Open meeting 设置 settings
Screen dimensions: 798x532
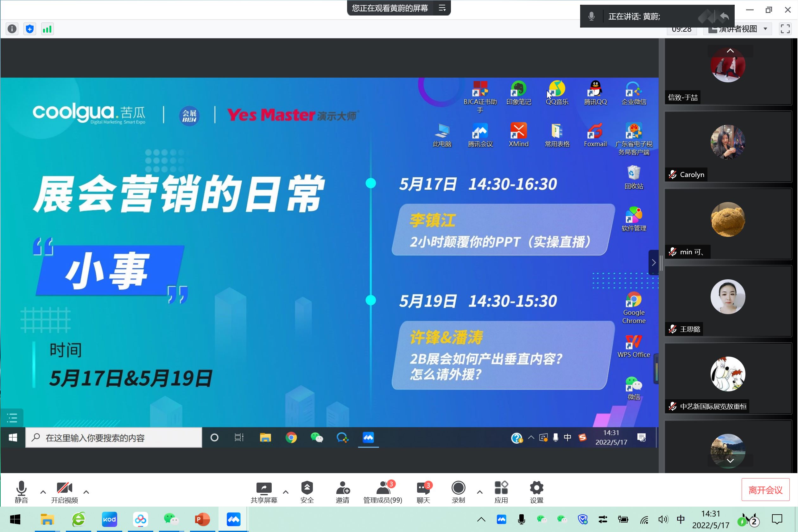click(x=536, y=491)
